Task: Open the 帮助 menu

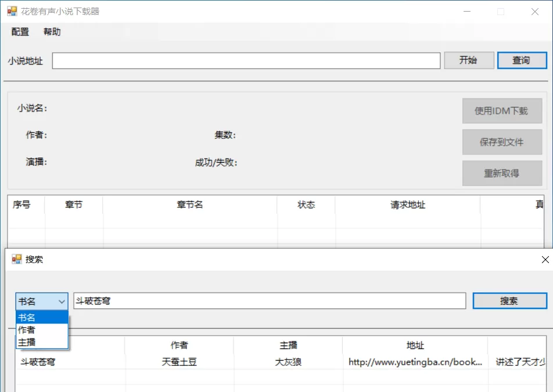Action: pos(52,32)
